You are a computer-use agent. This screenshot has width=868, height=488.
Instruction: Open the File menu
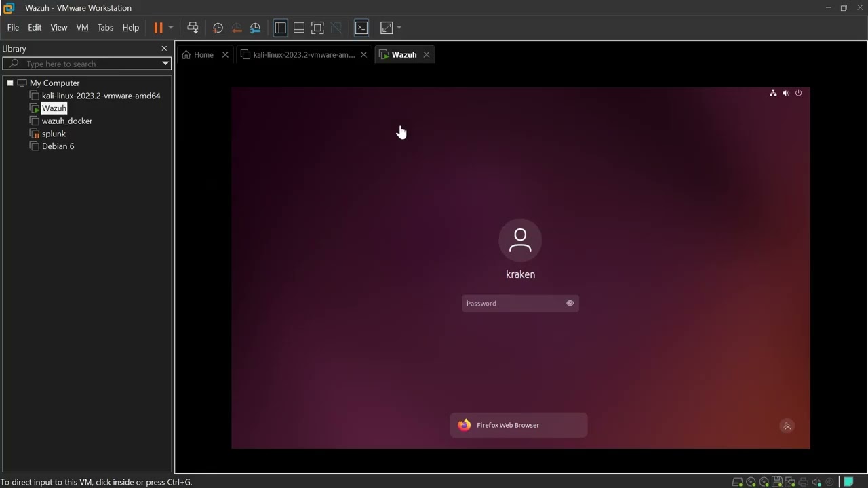point(13,28)
